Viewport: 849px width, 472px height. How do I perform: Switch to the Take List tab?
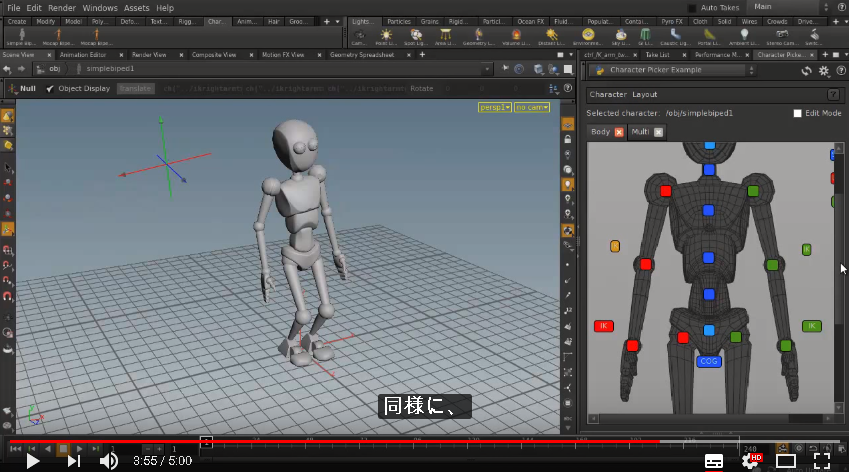pos(657,55)
